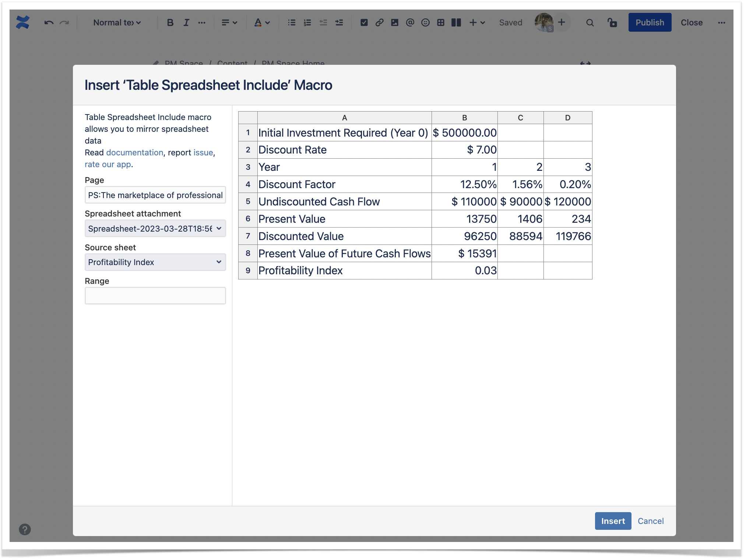Undo the last edit
Viewport: 746px width, 560px height.
pyautogui.click(x=49, y=23)
